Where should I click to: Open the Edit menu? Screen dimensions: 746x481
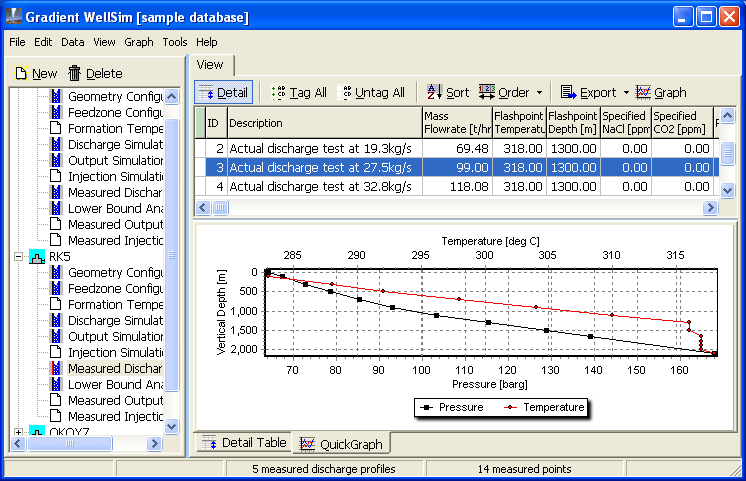(43, 42)
